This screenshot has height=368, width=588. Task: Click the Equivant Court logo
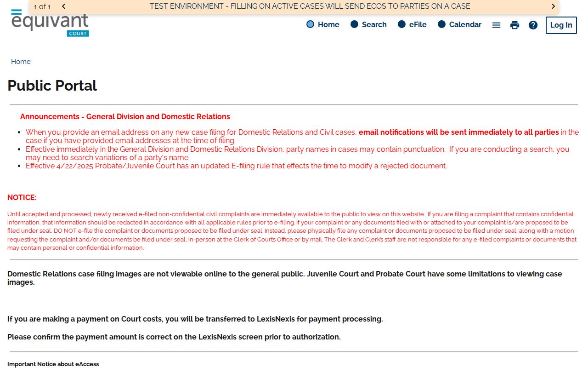click(x=50, y=23)
